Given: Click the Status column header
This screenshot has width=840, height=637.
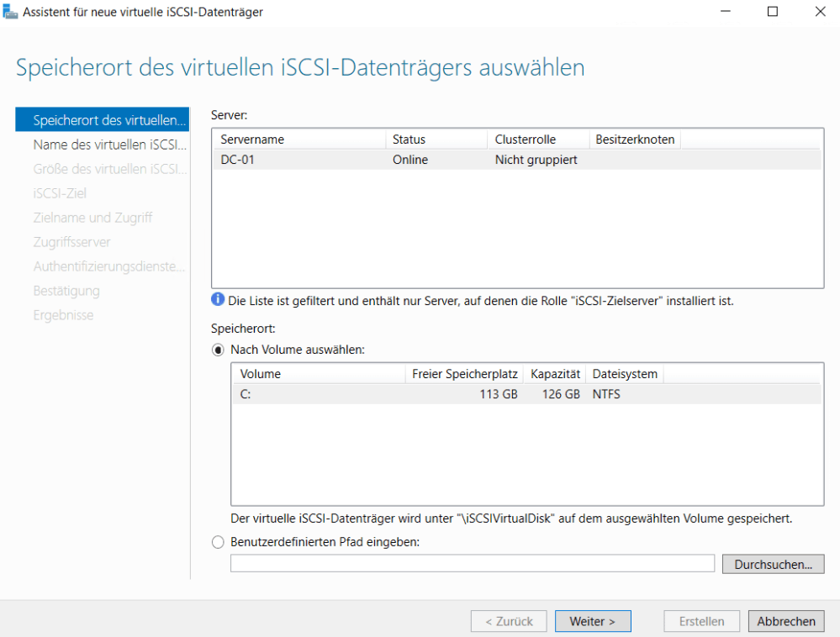Looking at the screenshot, I should (435, 140).
